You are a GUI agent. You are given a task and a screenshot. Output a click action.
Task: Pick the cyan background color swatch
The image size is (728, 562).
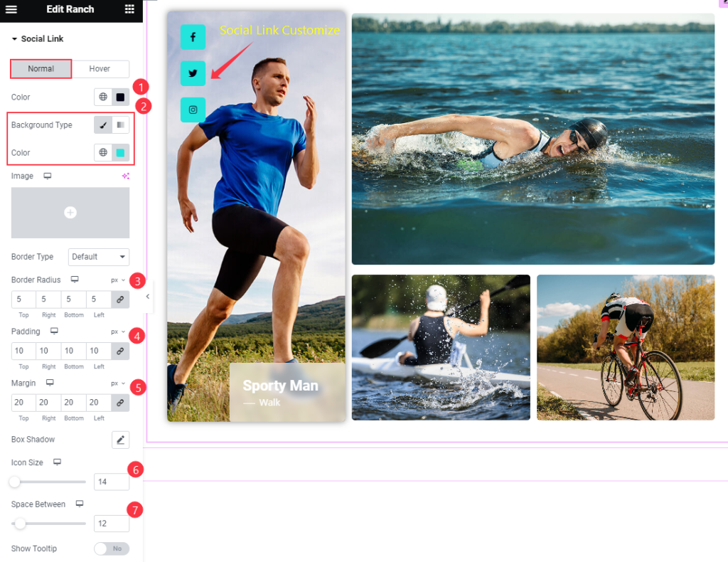pos(120,152)
